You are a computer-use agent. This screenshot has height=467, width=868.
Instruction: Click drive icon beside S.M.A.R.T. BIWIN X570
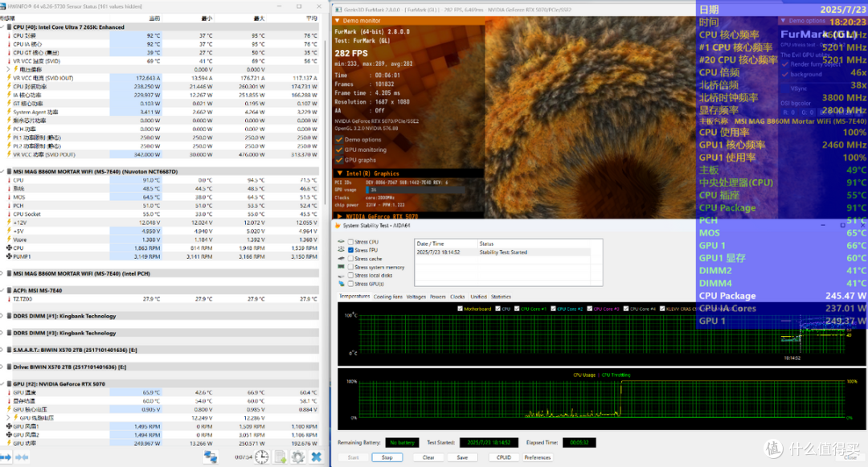click(9, 350)
